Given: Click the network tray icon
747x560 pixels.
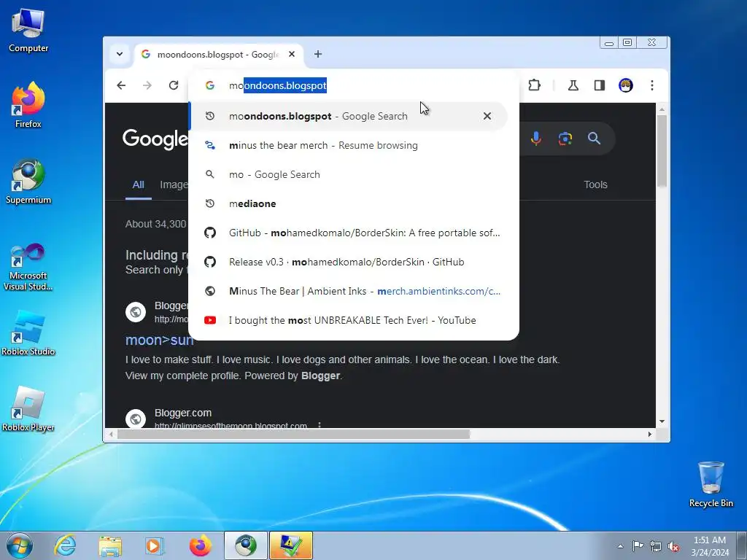Looking at the screenshot, I should 656,546.
